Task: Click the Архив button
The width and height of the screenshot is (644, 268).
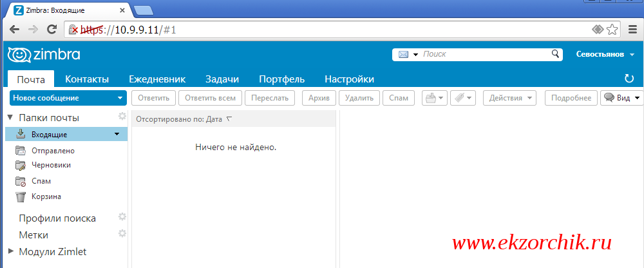Action: (x=319, y=98)
